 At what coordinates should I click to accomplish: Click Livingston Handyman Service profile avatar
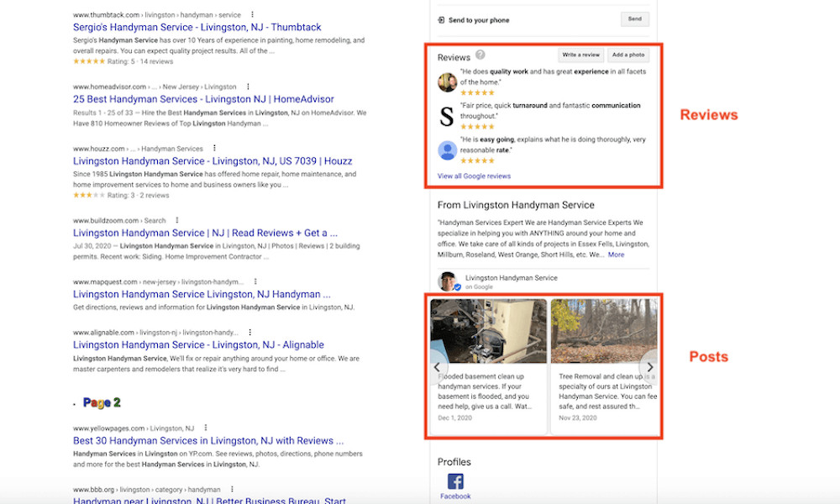(449, 281)
